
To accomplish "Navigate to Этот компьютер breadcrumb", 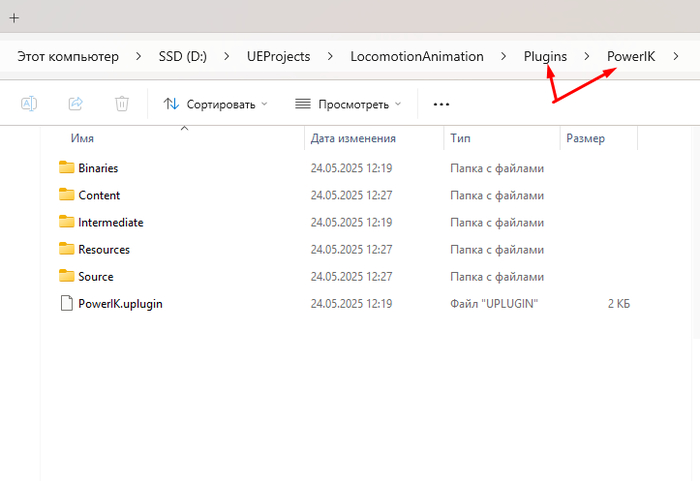I will click(x=68, y=57).
